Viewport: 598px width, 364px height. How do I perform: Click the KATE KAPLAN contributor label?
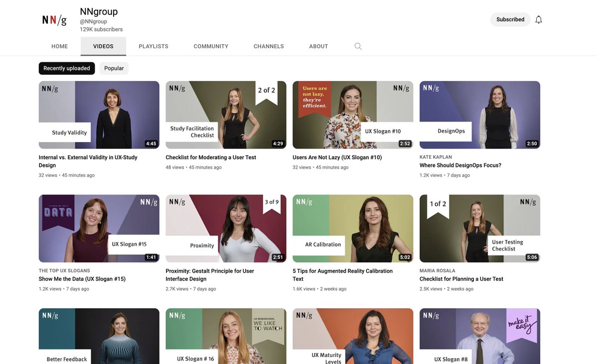click(437, 156)
